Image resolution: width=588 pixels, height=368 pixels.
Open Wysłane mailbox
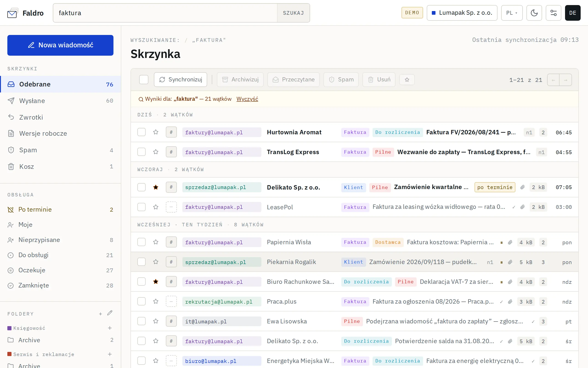[60, 101]
